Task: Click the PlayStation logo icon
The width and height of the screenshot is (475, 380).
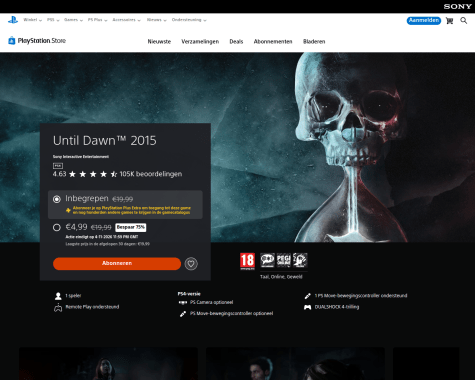Action: coord(13,20)
